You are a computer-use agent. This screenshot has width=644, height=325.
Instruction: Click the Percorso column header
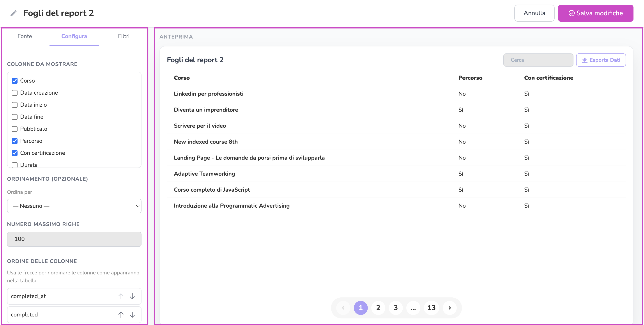pyautogui.click(x=470, y=78)
